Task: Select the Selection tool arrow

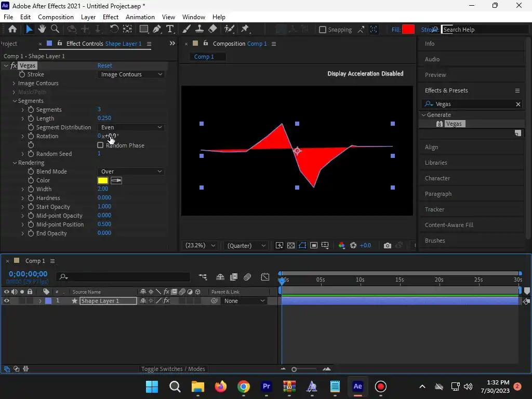Action: tap(29, 29)
